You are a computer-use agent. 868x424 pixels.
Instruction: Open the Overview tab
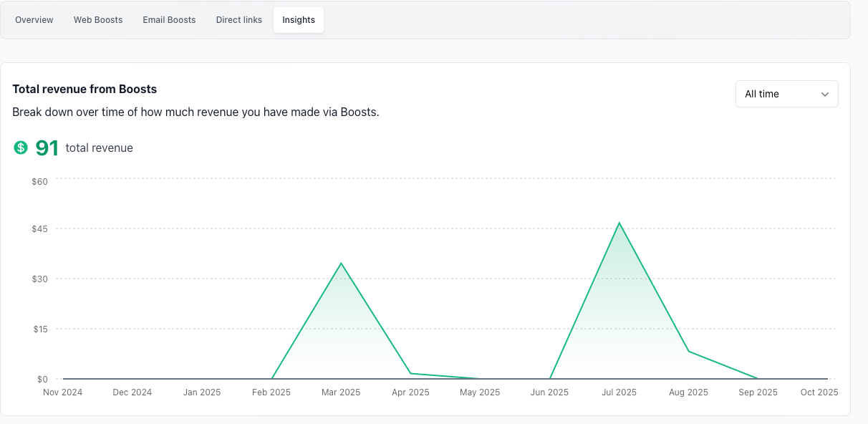click(x=34, y=20)
